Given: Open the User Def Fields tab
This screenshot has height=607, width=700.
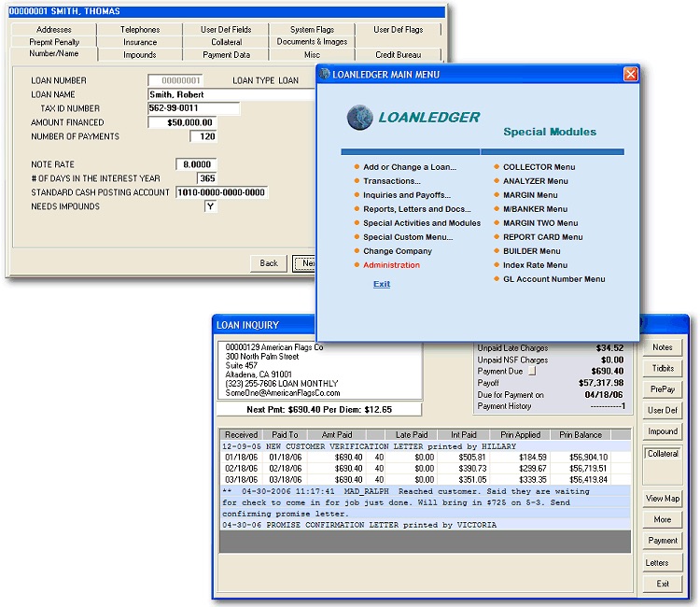Looking at the screenshot, I should [x=226, y=30].
